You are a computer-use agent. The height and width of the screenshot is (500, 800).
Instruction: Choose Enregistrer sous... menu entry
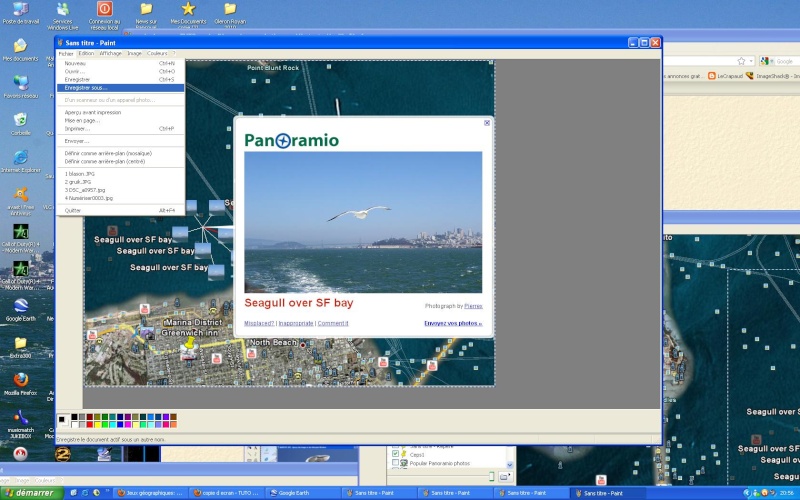tap(120, 88)
